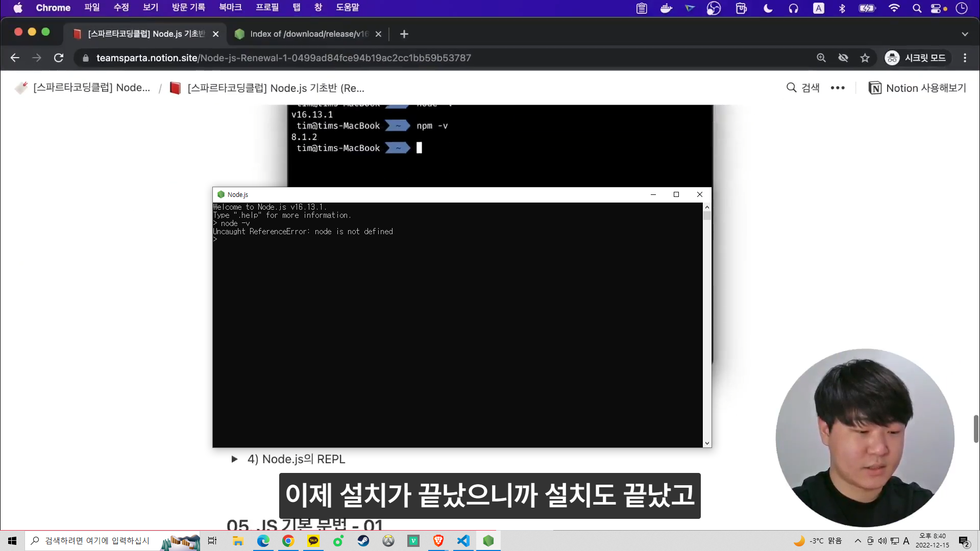Click the OBS menu bar icon
The image size is (980, 551).
pos(714,8)
